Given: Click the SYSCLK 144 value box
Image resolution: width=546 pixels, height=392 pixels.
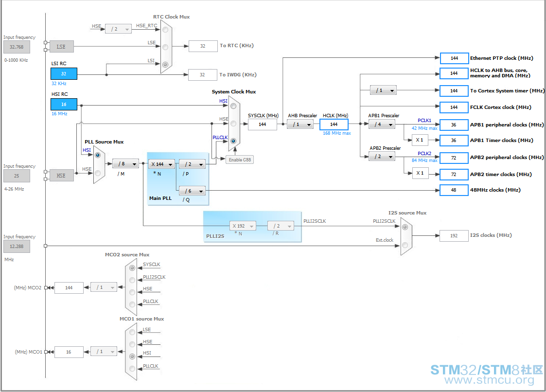Looking at the screenshot, I should [263, 125].
